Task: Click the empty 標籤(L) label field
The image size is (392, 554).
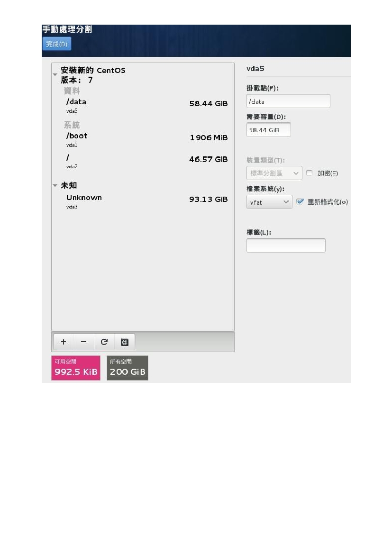Action: coord(286,245)
